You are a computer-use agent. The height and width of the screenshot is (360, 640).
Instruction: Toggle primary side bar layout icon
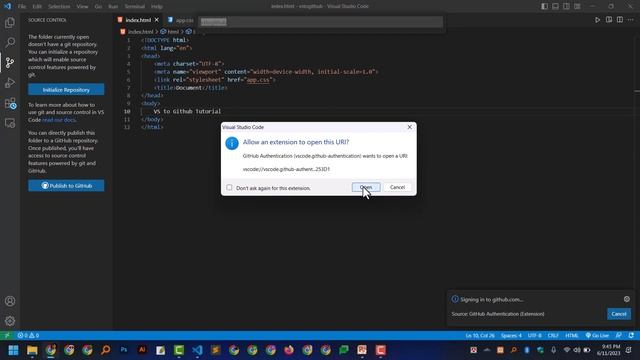544,6
